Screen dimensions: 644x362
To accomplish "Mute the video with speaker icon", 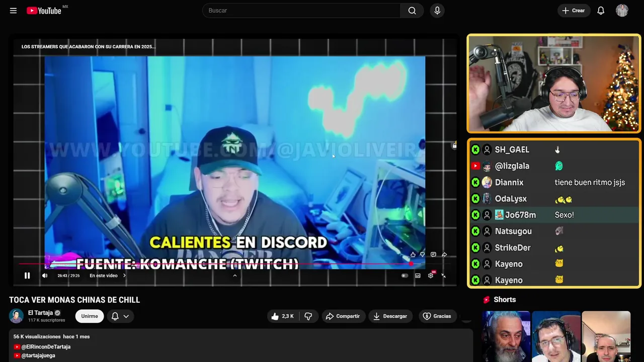I will [45, 276].
